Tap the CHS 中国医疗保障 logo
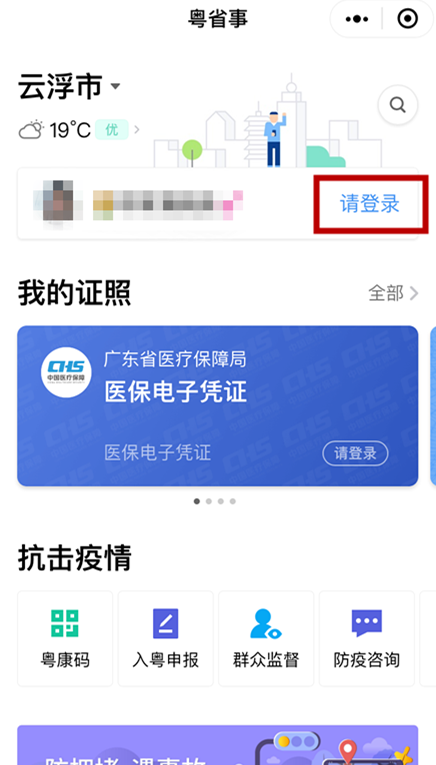 click(x=66, y=372)
